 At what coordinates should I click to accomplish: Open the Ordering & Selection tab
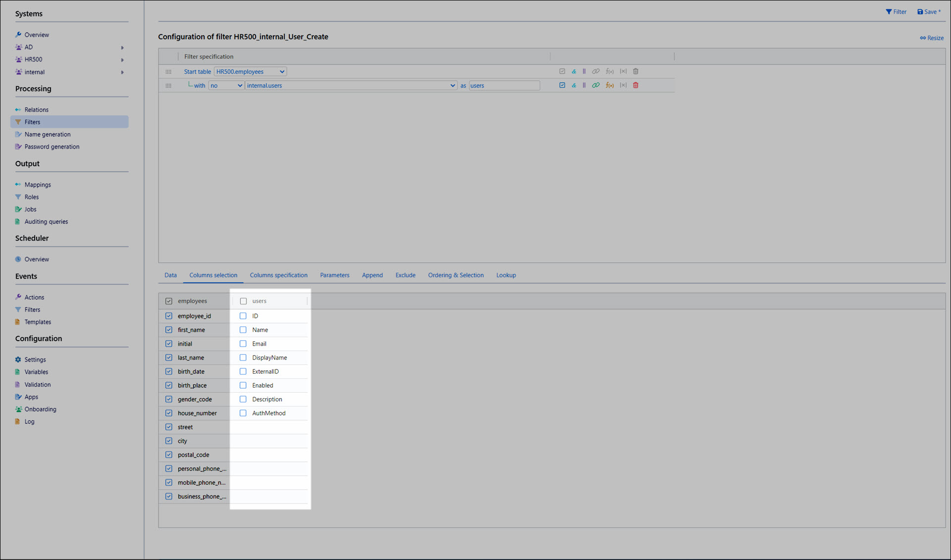tap(456, 275)
